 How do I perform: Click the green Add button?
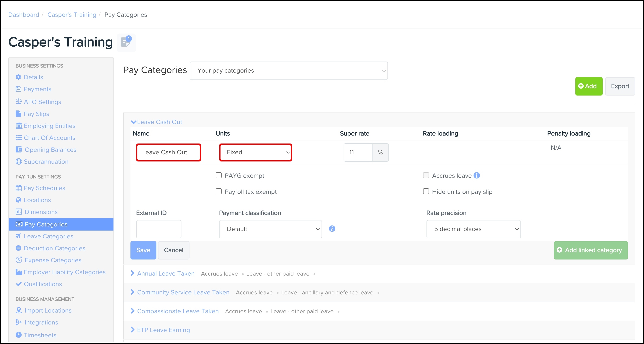pyautogui.click(x=588, y=86)
